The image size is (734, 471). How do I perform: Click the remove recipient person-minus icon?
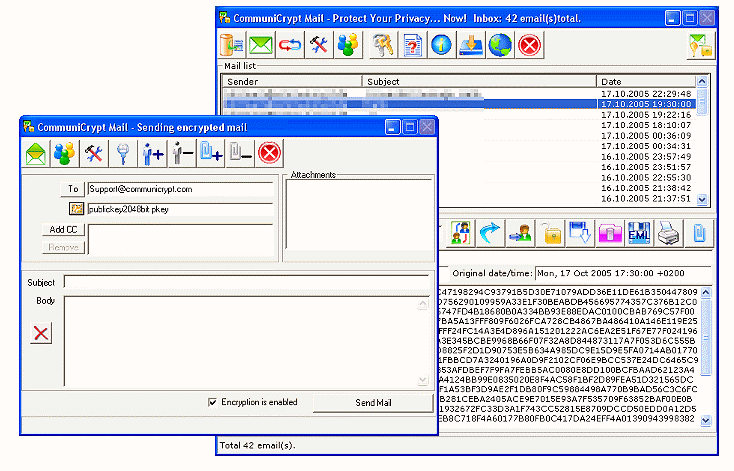pyautogui.click(x=182, y=153)
